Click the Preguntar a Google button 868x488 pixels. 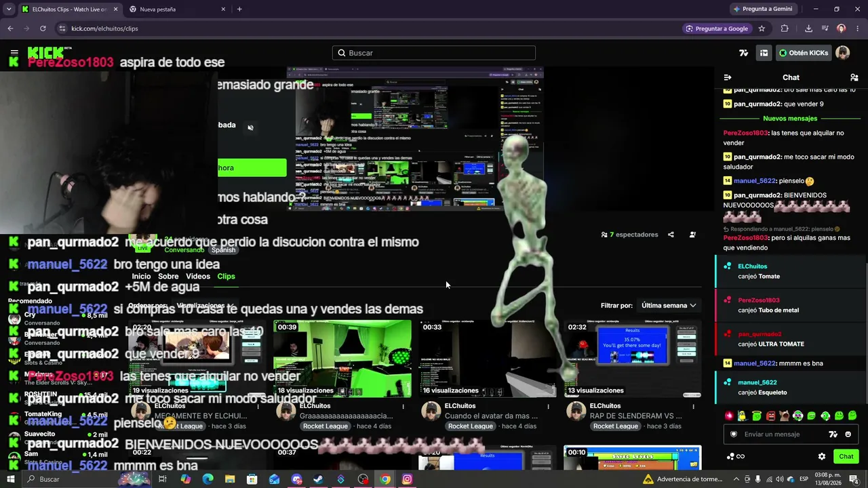(x=717, y=28)
